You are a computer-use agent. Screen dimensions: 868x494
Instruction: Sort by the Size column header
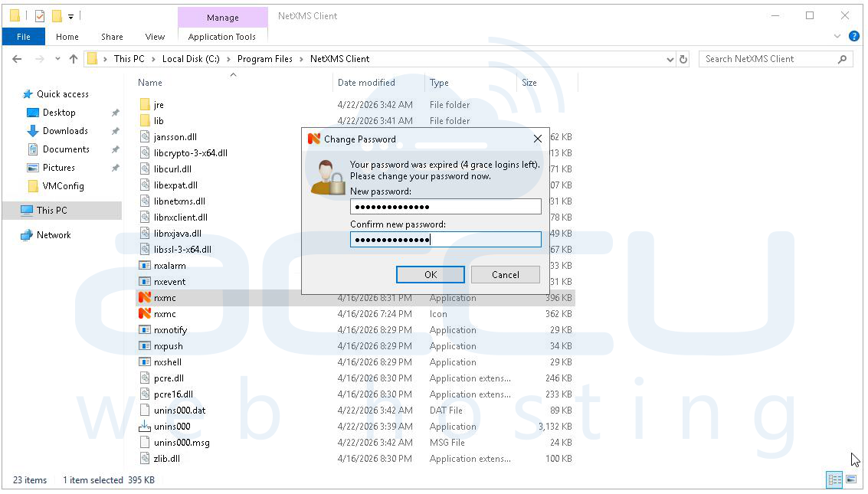(529, 83)
